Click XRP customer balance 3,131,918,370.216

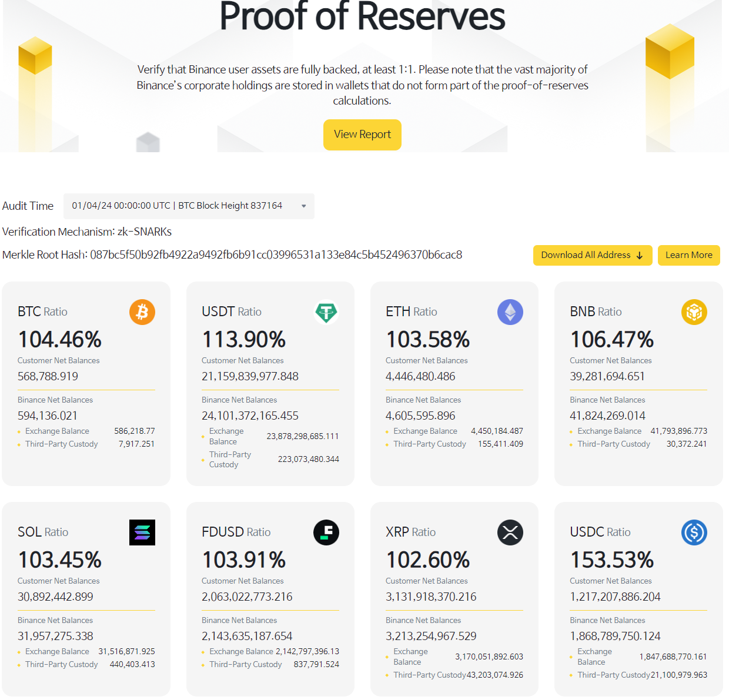pos(431,597)
